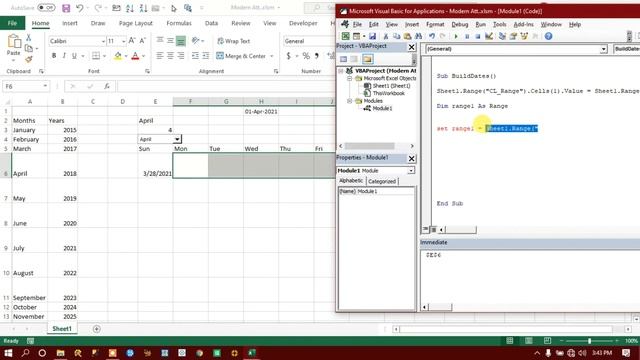Click Toggle Folders icon in Project panel
This screenshot has height=360, width=640.
[367, 59]
